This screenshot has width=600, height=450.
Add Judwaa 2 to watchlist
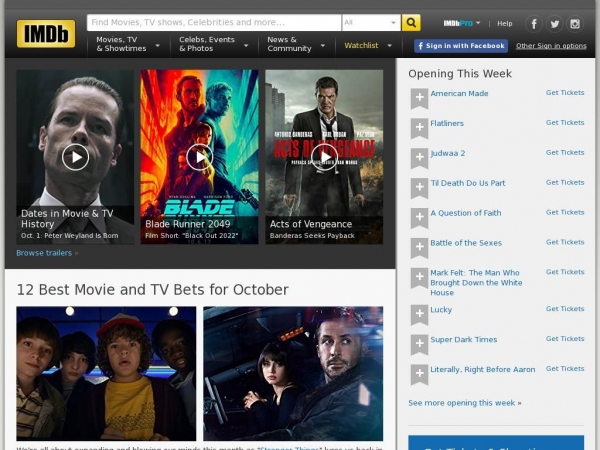coord(419,158)
